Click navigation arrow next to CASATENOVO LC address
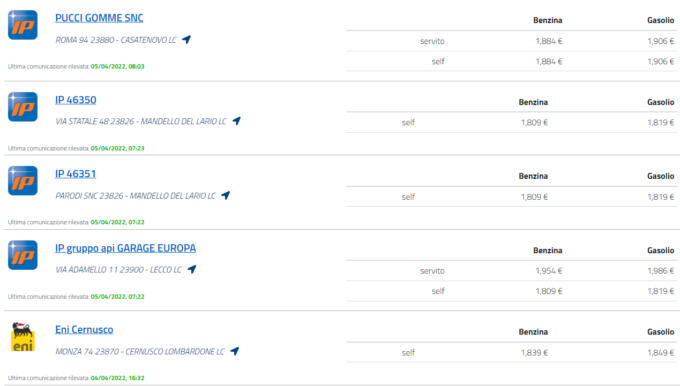 point(186,39)
